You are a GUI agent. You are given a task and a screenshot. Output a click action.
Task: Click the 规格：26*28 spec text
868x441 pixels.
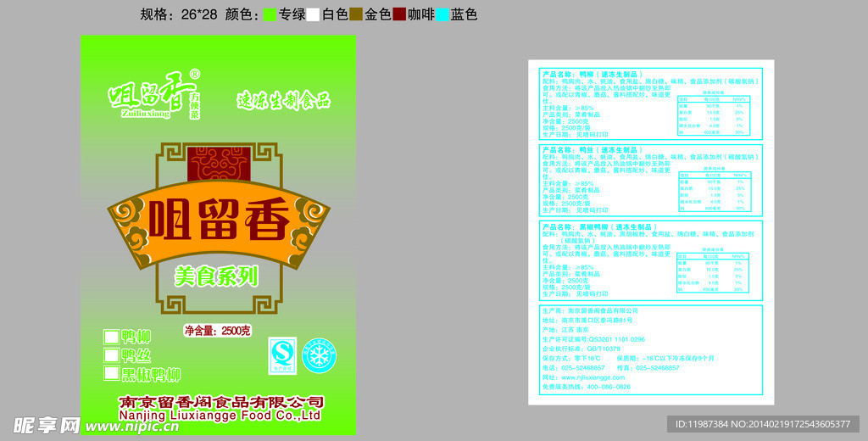click(179, 15)
